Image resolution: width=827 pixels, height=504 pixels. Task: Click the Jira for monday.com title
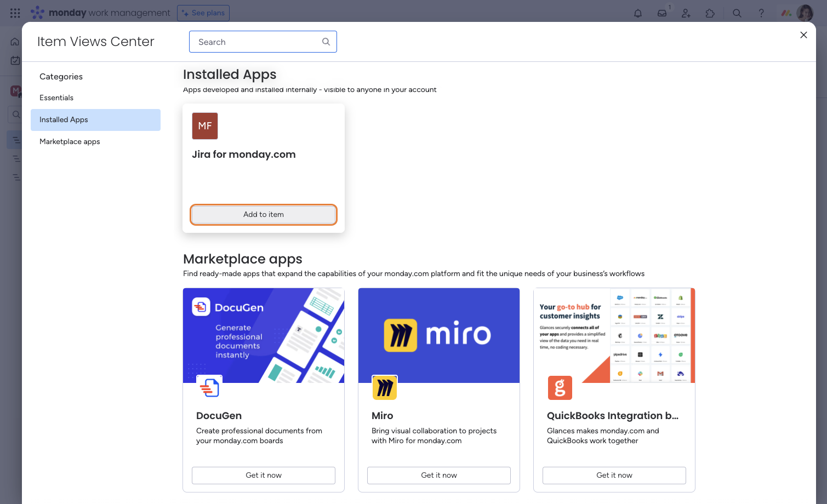pyautogui.click(x=244, y=154)
